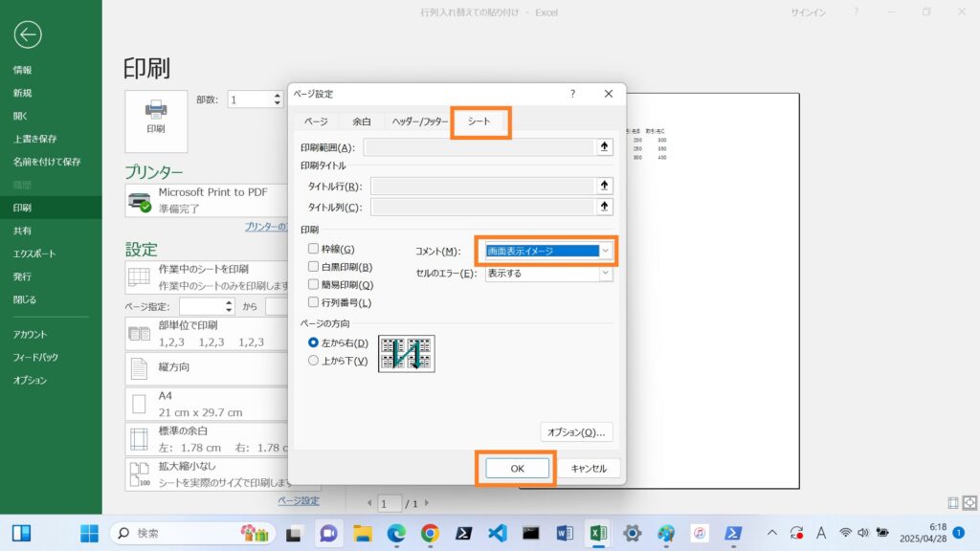Image resolution: width=980 pixels, height=551 pixels.
Task: Click the Options (オプション) button
Action: point(576,432)
